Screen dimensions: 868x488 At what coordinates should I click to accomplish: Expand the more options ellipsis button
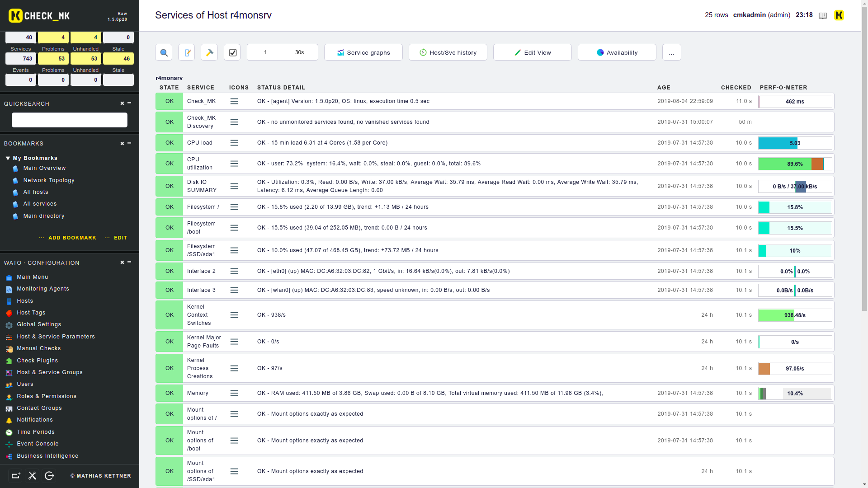pos(671,52)
